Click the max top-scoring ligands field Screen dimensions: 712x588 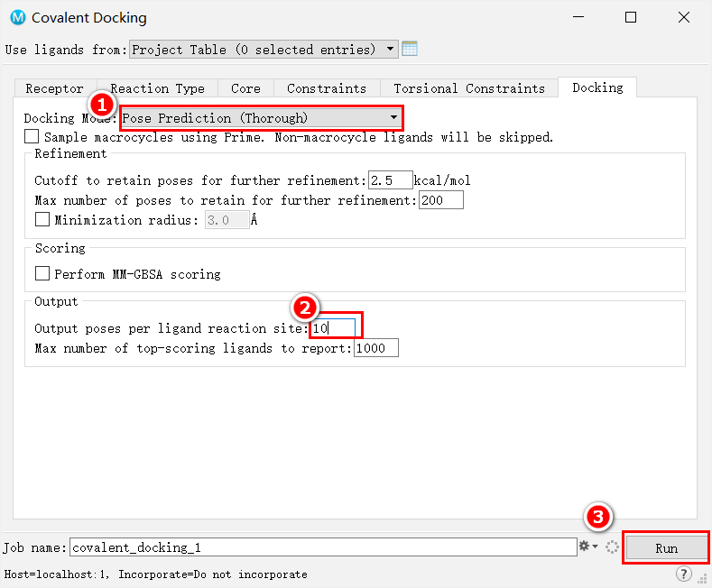[376, 348]
